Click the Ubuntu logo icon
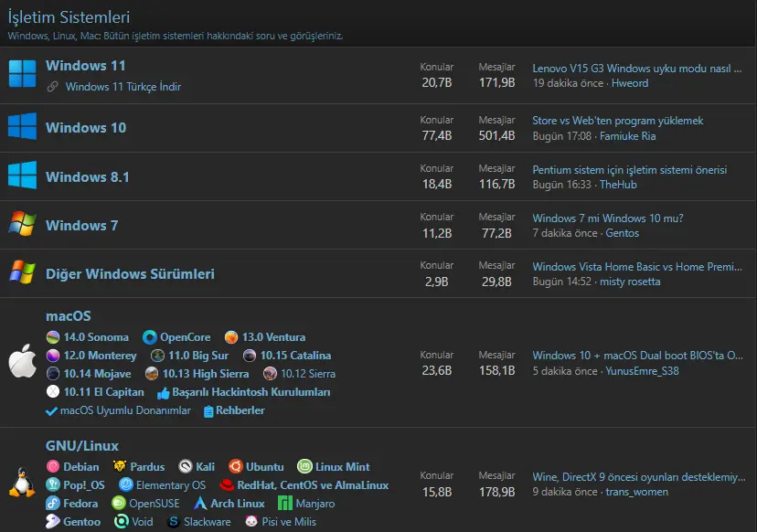Viewport: 757px width, 532px height. pos(236,466)
